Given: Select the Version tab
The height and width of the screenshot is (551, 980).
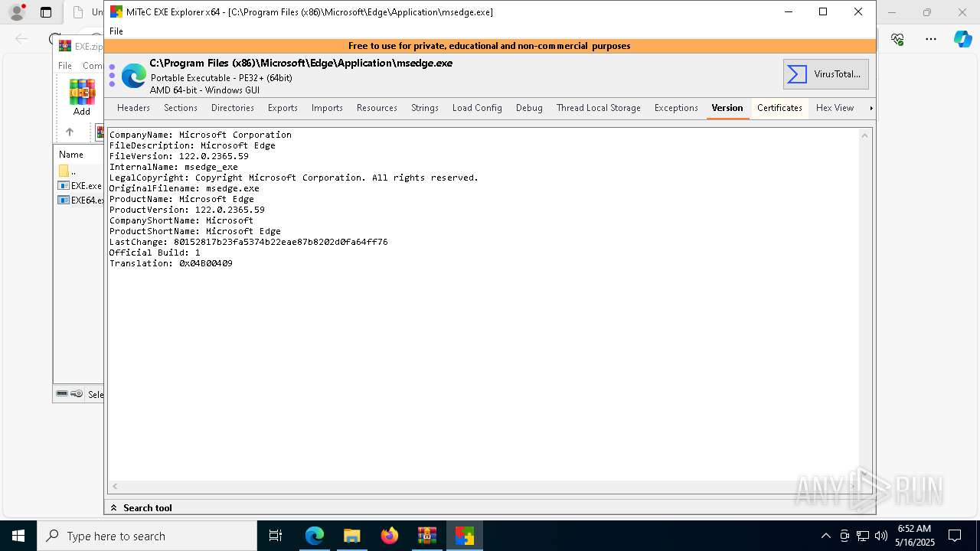Looking at the screenshot, I should (727, 108).
